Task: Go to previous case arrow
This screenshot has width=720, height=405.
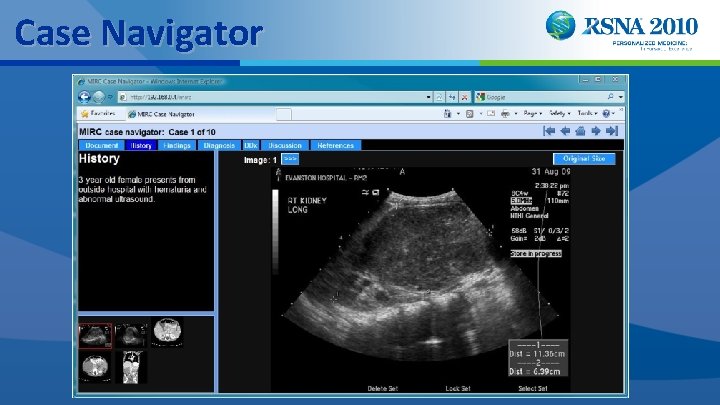Action: 565,131
